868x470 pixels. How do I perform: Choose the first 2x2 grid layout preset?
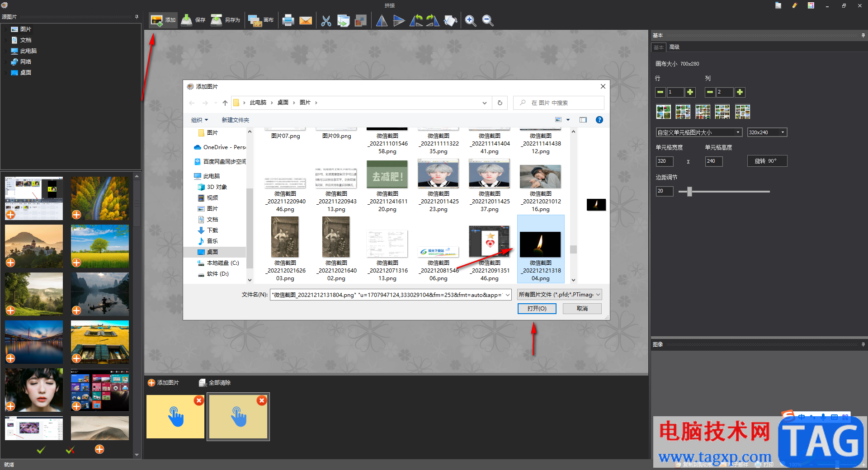[x=663, y=112]
